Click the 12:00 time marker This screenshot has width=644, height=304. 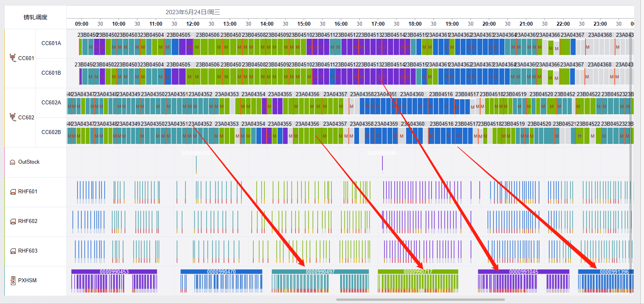(x=193, y=24)
